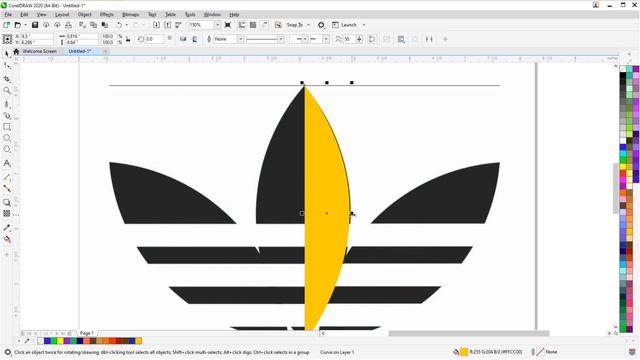
Task: Open the Effects menu
Action: coord(107,15)
